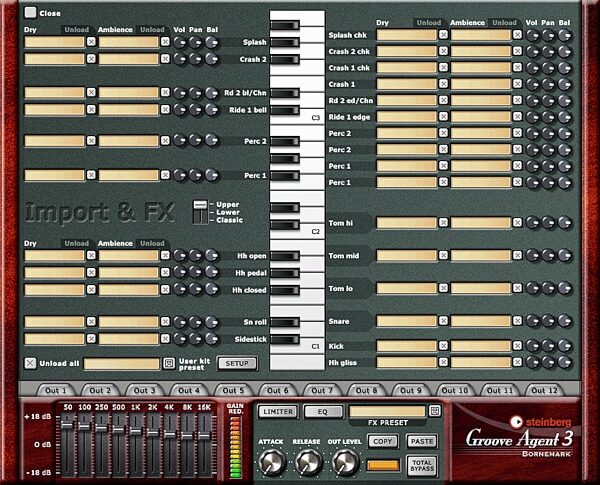This screenshot has width=600, height=485.
Task: Clear Hh closed dry slot X
Action: [x=91, y=289]
